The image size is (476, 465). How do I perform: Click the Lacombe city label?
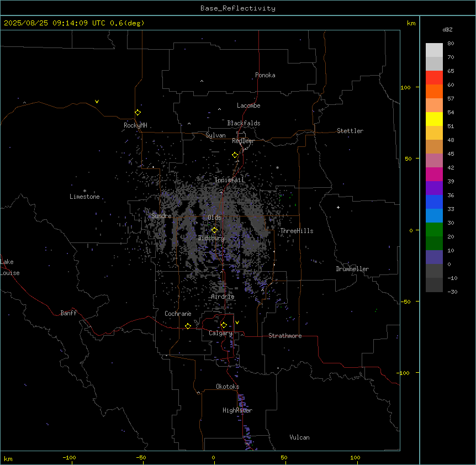[248, 105]
